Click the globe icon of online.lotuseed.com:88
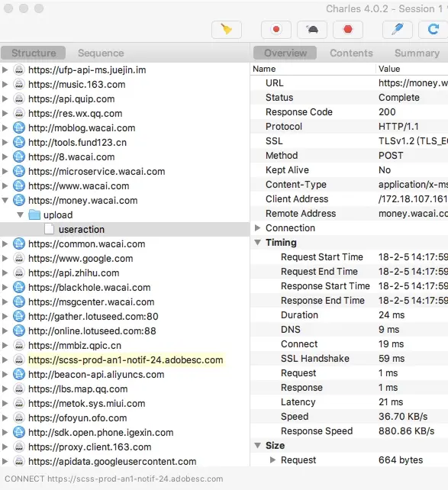Screen dimensions: 448x490 (x=19, y=330)
